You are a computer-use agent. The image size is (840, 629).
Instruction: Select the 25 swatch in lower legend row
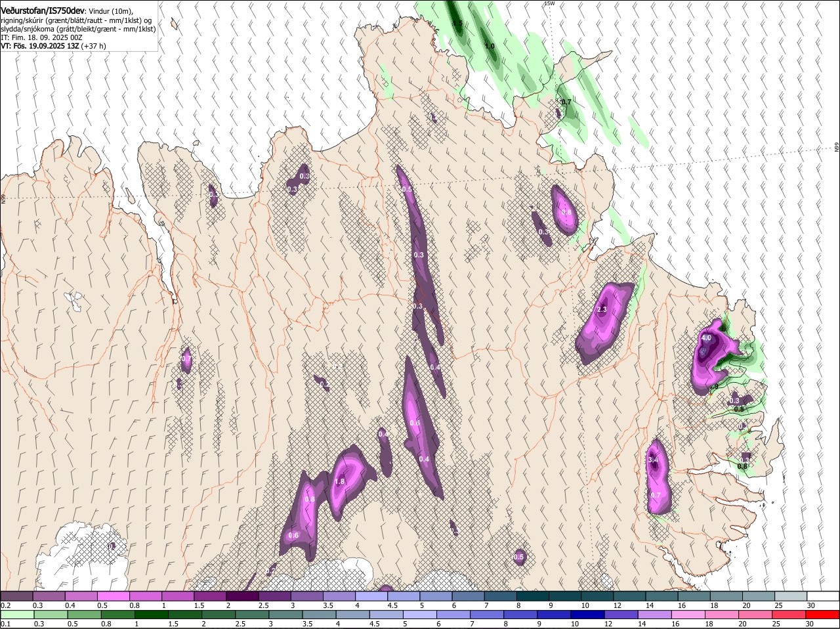tap(789, 615)
